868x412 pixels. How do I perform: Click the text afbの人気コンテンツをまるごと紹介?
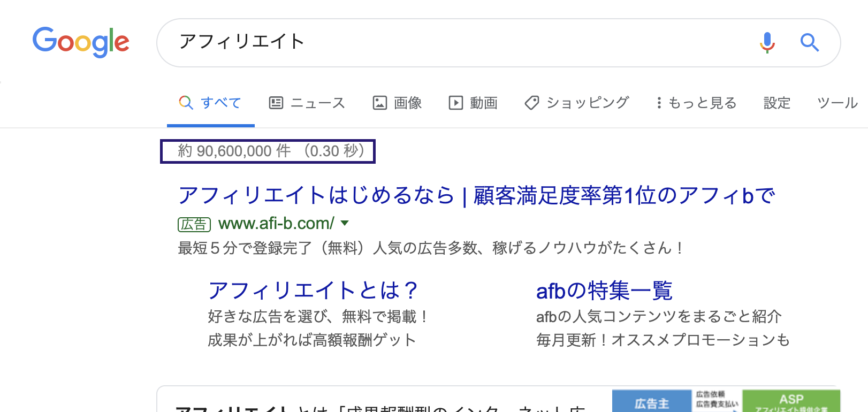pos(659,317)
